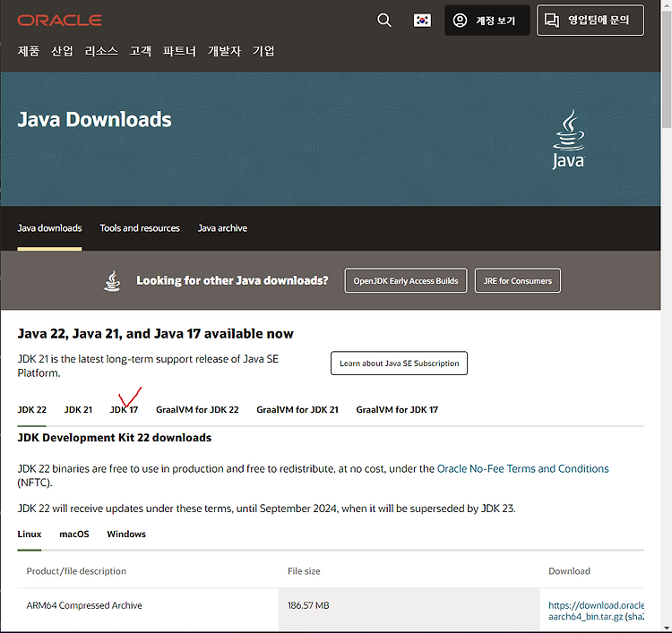
Task: Click the File size column header
Action: [304, 571]
